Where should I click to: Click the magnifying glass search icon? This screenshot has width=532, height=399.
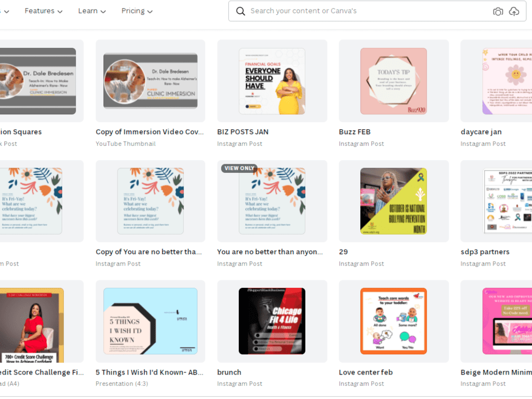(240, 11)
